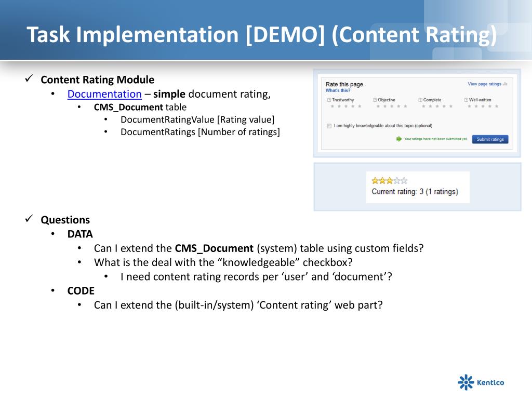Click the "Rate this page" widget screenshot

pyautogui.click(x=417, y=114)
